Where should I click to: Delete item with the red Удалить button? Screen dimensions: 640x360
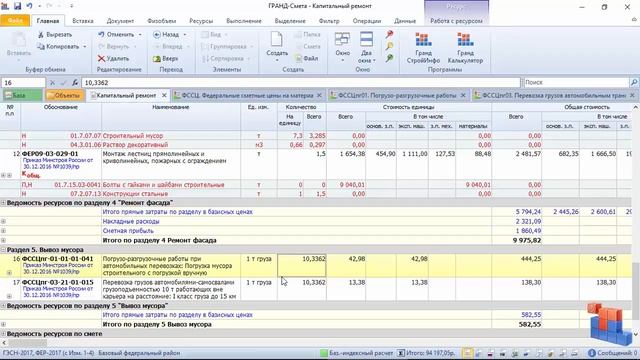pyautogui.click(x=114, y=59)
